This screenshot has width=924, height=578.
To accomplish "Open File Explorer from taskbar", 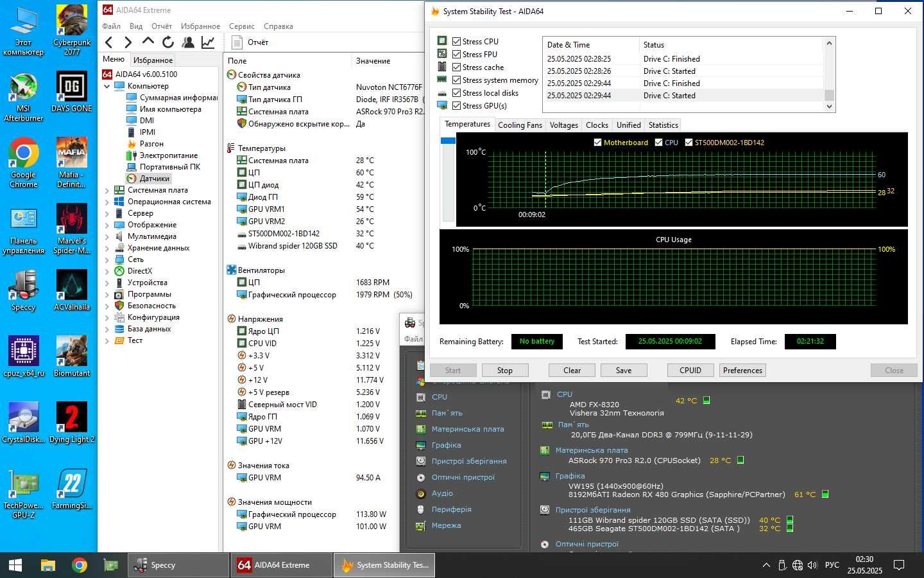I will (x=48, y=565).
